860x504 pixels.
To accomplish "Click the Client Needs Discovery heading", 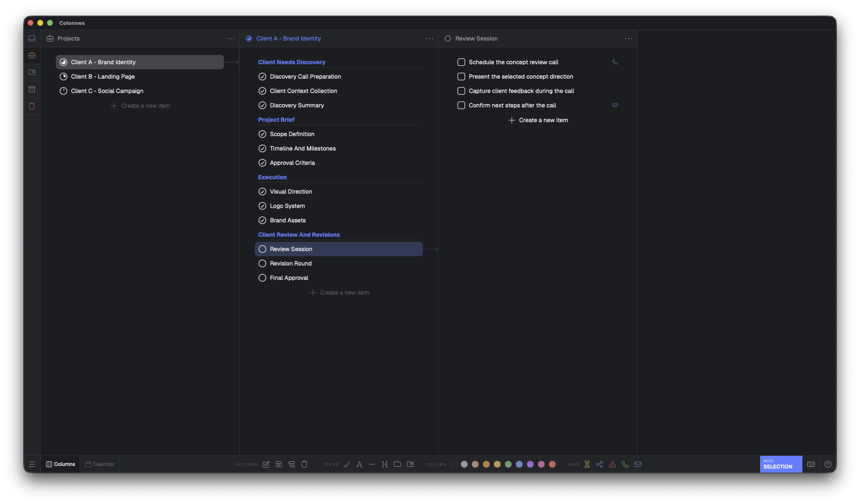I will pyautogui.click(x=292, y=62).
